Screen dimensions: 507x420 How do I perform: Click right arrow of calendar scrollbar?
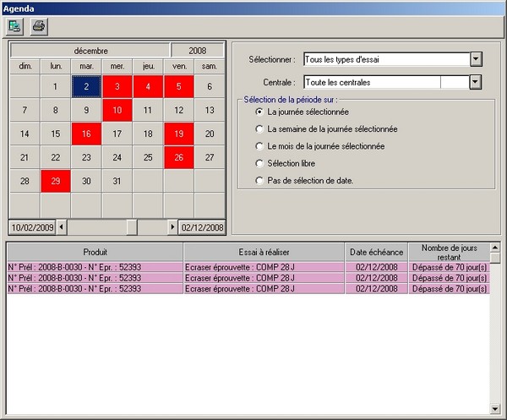(x=172, y=227)
